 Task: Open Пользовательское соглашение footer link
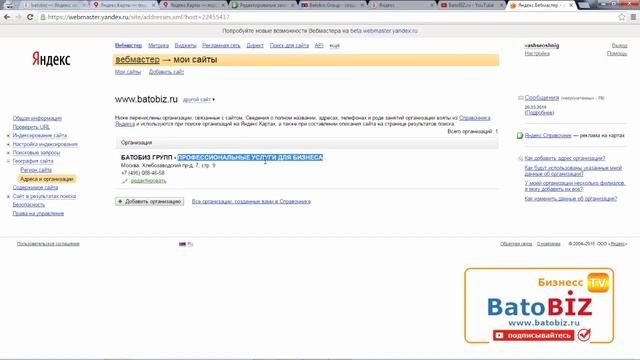click(48, 244)
